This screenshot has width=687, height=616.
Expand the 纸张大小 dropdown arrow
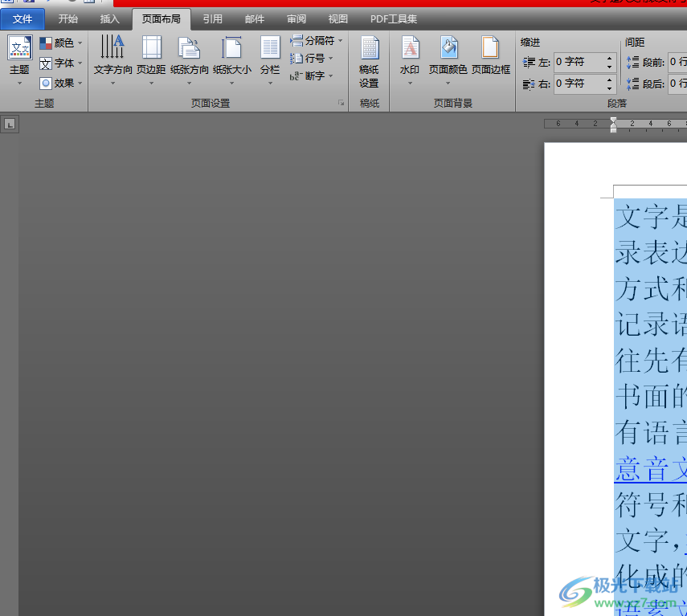point(231,84)
